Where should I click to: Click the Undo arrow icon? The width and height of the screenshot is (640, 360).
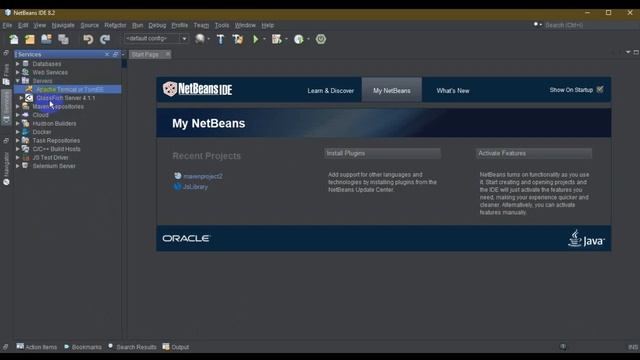point(88,39)
